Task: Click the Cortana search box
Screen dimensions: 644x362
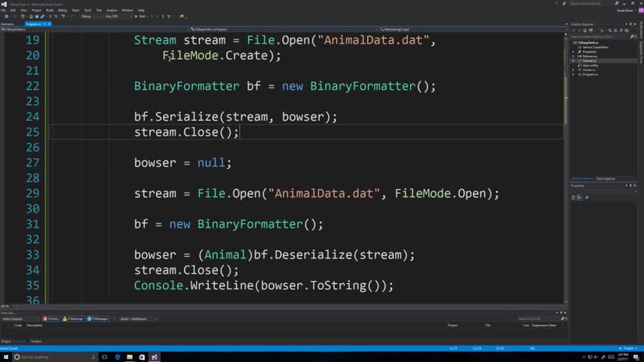Action: (55, 357)
